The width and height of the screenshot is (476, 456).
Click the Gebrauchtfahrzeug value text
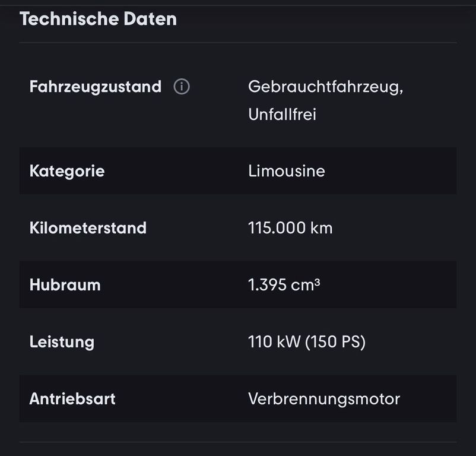[x=325, y=87]
